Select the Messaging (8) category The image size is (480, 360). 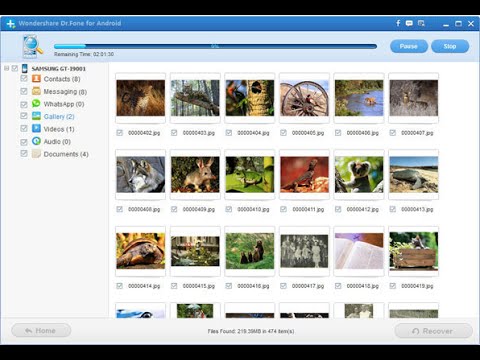pos(65,91)
